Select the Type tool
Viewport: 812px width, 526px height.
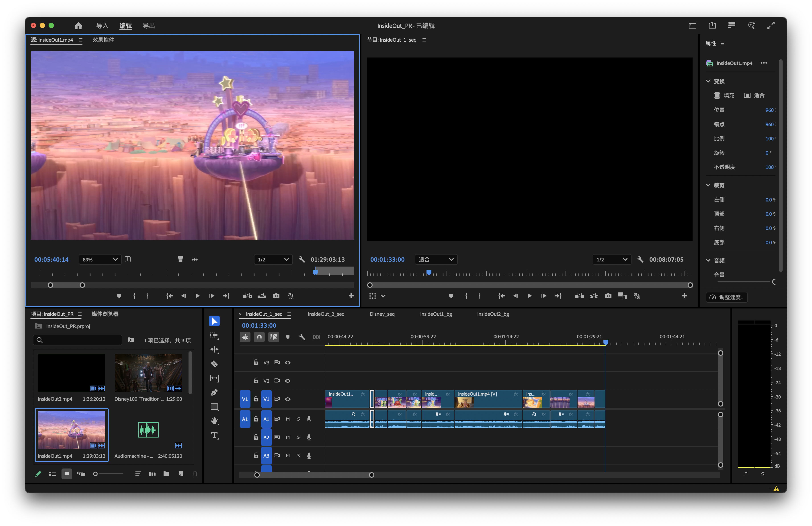click(x=214, y=435)
